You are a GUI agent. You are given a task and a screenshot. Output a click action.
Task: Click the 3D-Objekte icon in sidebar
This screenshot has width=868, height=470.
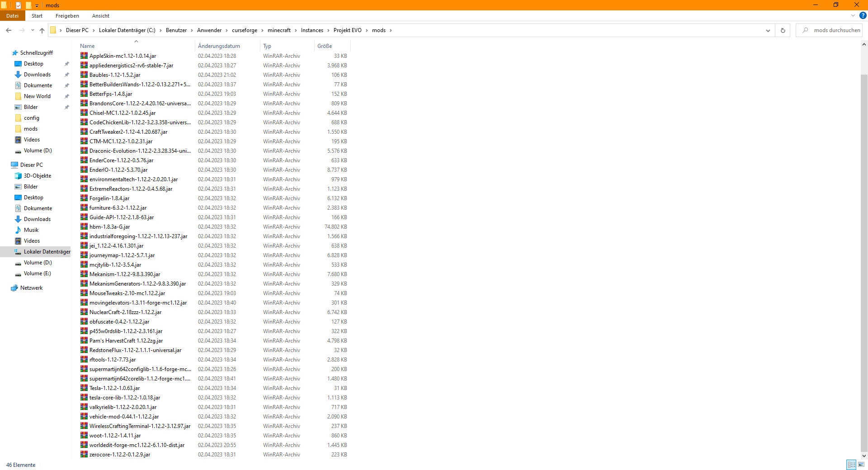coord(18,176)
